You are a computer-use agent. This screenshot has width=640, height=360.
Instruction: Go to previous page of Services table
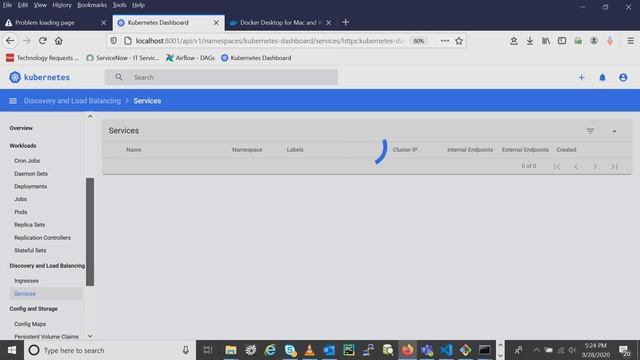[576, 166]
